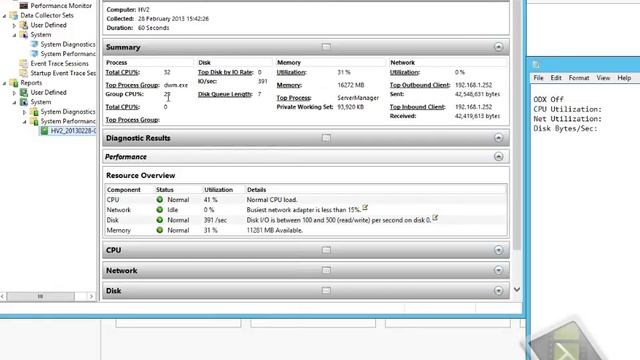Select the Event Trace Sessions item
Viewport: 640px width, 360px height.
(59, 64)
